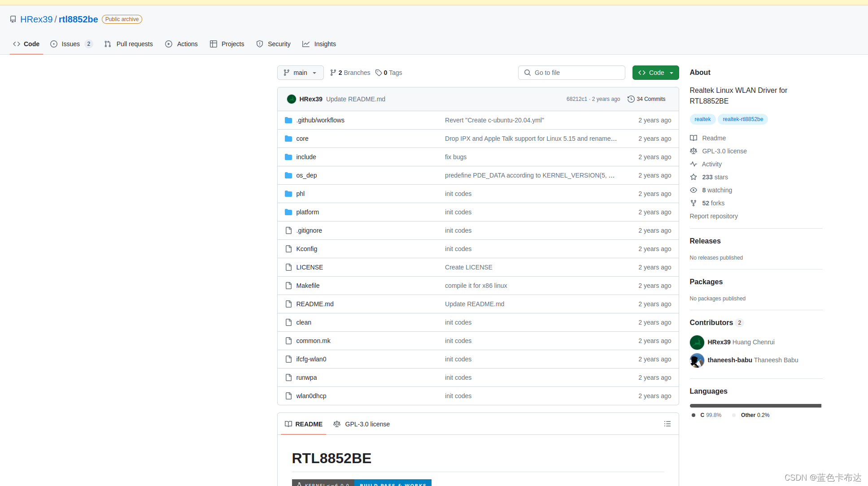Click file icon next to Makefile
The width and height of the screenshot is (868, 486).
coord(288,286)
